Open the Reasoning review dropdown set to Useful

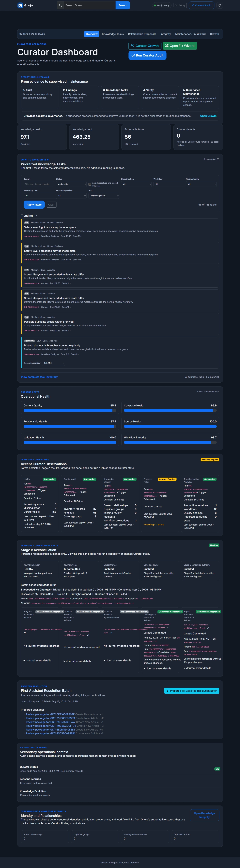54,363
